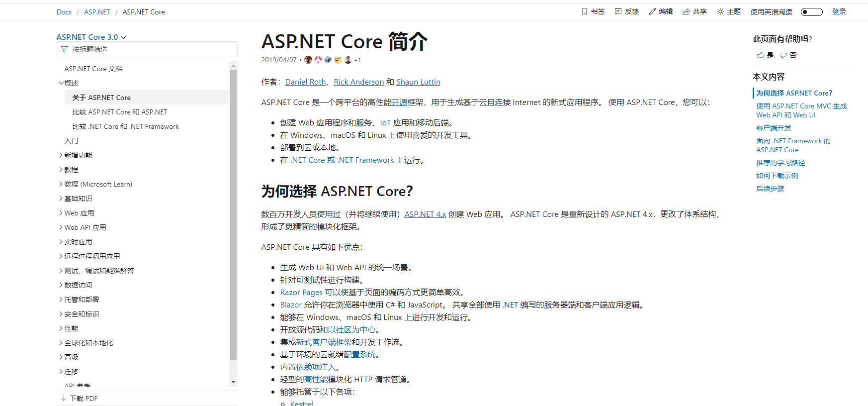
Task: Click the thumbs-up 是 icon
Action: coord(761,55)
